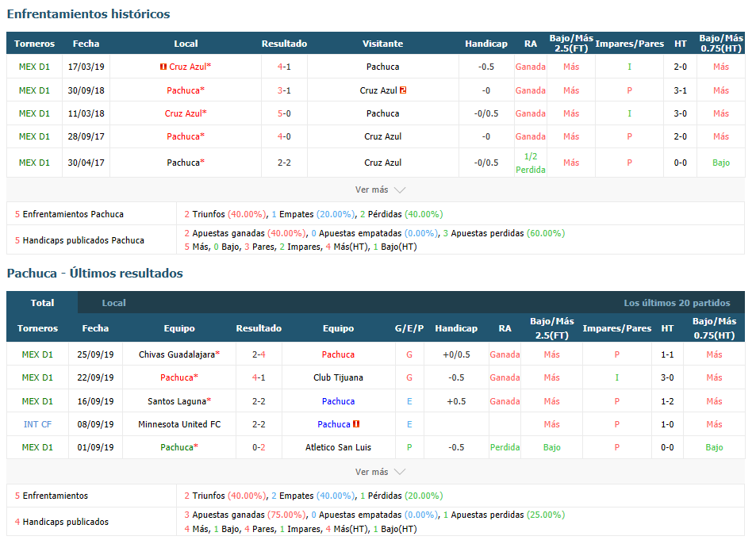Click the Visitante column header
This screenshot has height=540, width=756.
pos(382,44)
